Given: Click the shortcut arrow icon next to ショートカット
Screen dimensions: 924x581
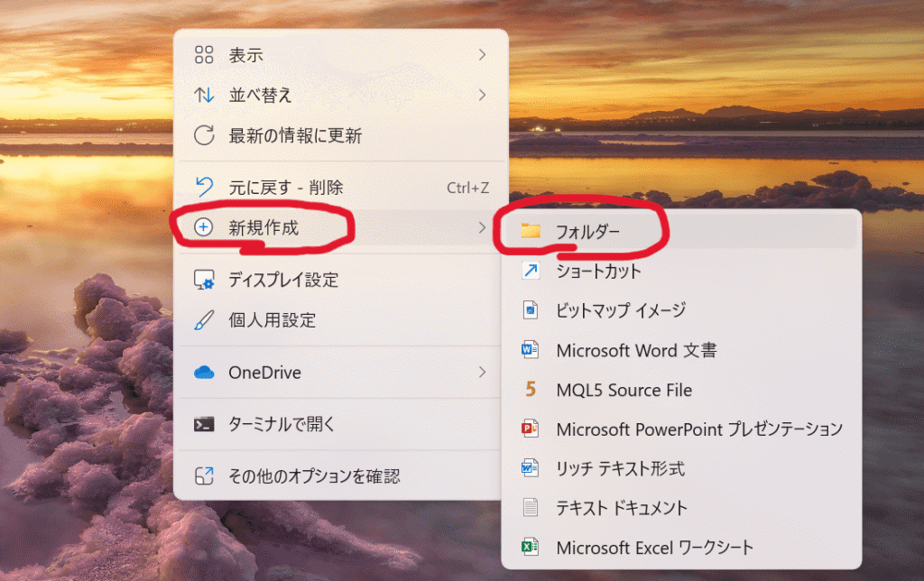Looking at the screenshot, I should (531, 270).
